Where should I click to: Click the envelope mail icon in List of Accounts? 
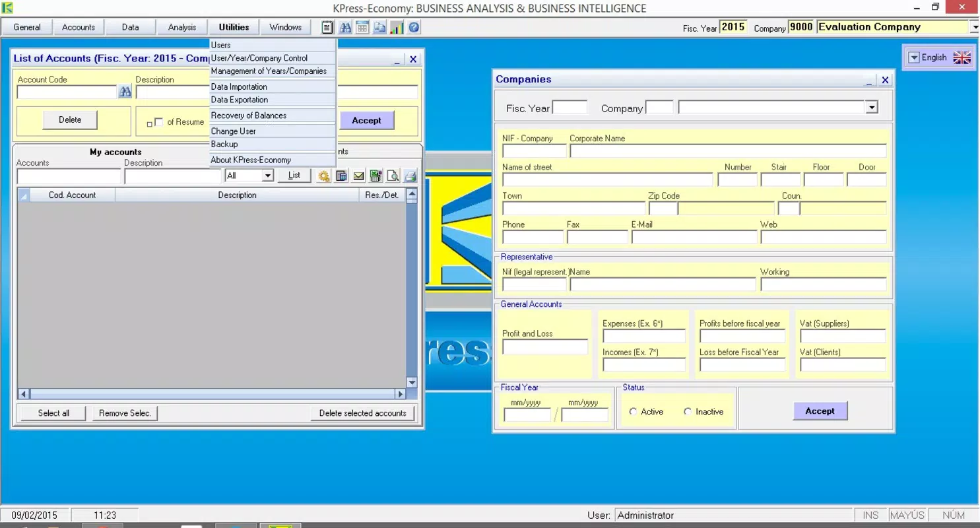tap(358, 176)
